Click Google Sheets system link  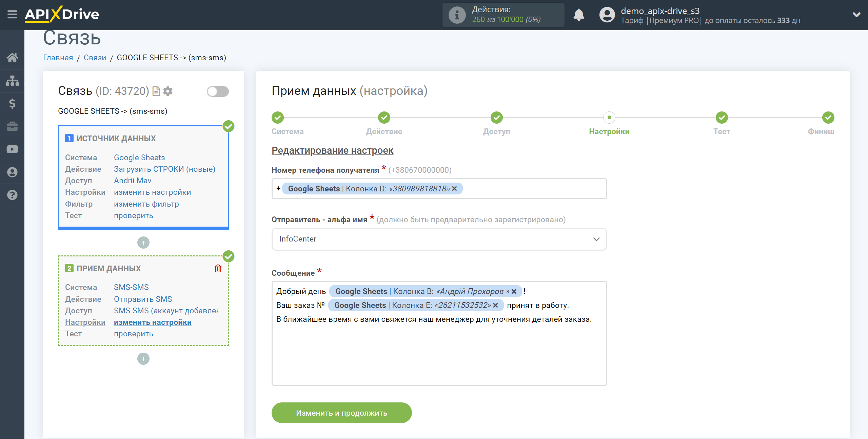coord(139,158)
